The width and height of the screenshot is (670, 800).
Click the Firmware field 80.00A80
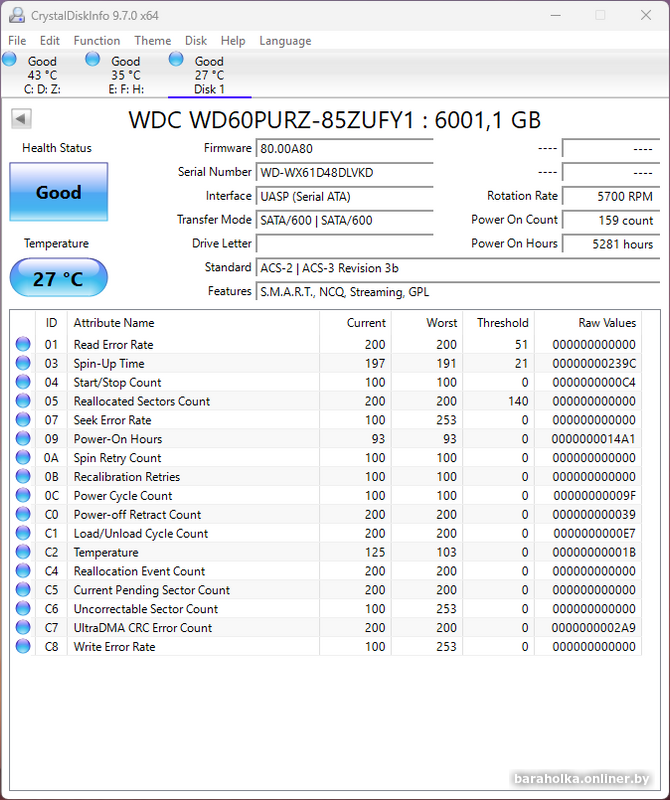(x=344, y=148)
